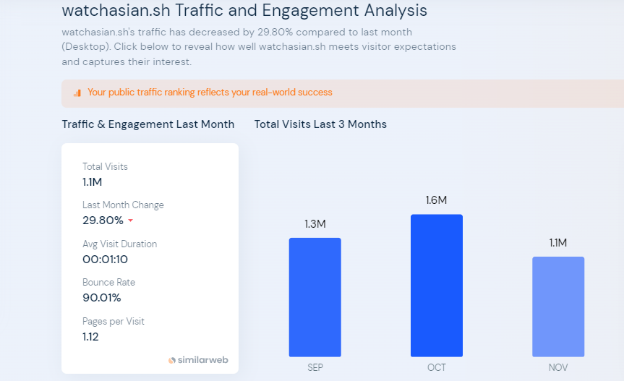
Task: Click the Bounce Rate 90.01% value
Action: click(x=101, y=298)
